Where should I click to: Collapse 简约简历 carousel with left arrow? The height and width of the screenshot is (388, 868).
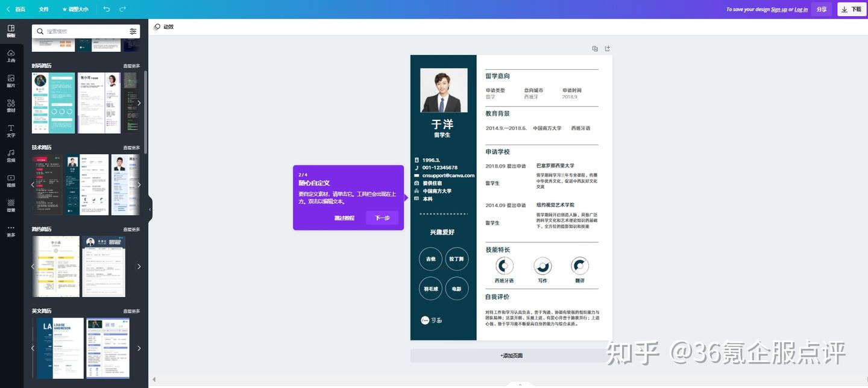coord(33,266)
